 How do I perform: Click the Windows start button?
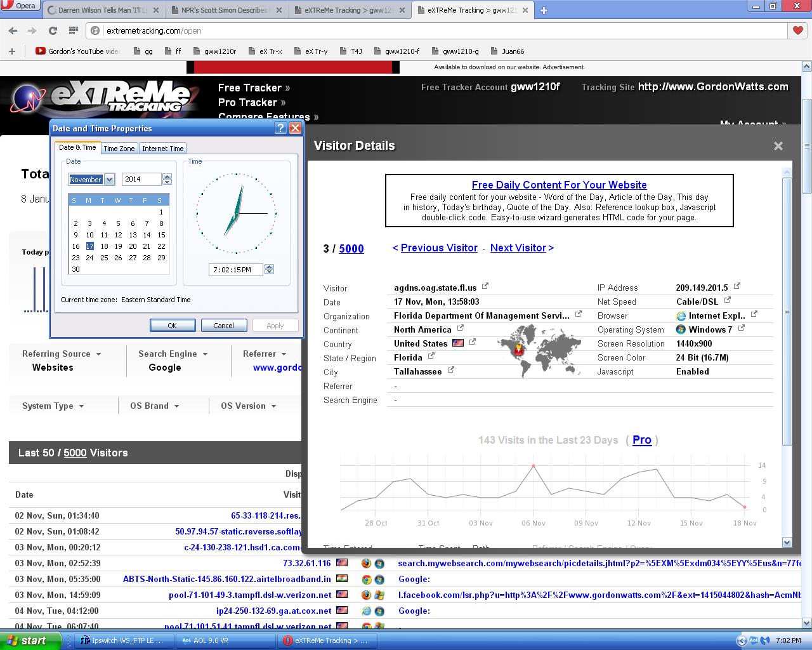pos(30,640)
